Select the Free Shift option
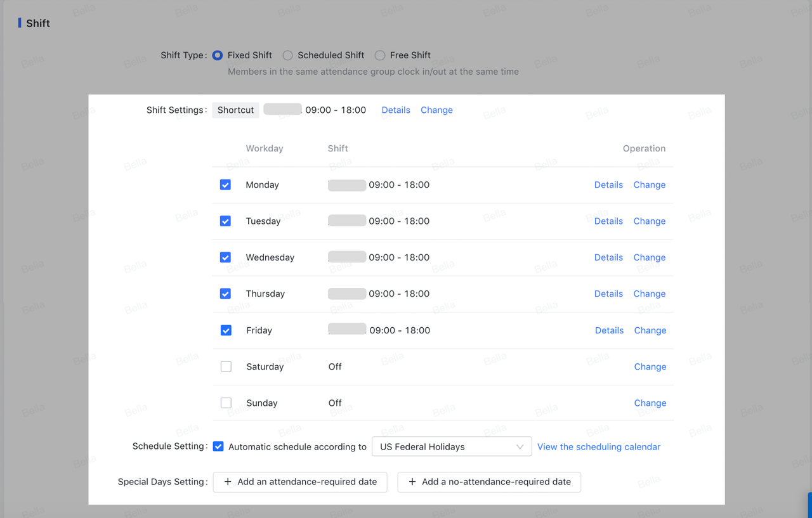The height and width of the screenshot is (518, 812). (x=380, y=55)
